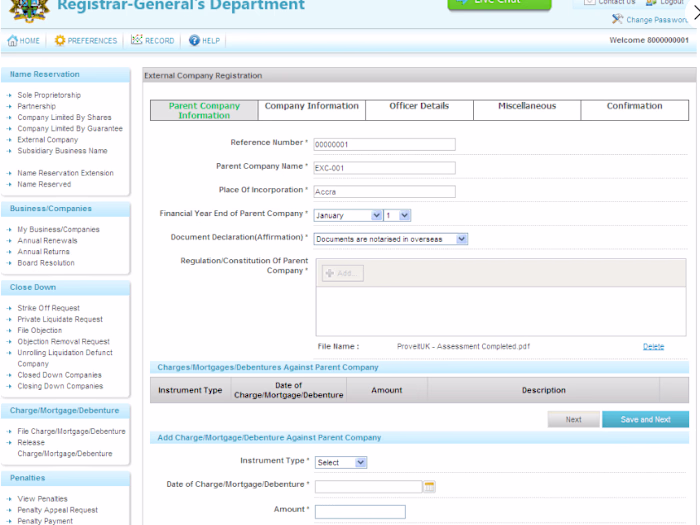Switch to Parent Company Information tab
The width and height of the screenshot is (700, 525).
[x=204, y=110]
